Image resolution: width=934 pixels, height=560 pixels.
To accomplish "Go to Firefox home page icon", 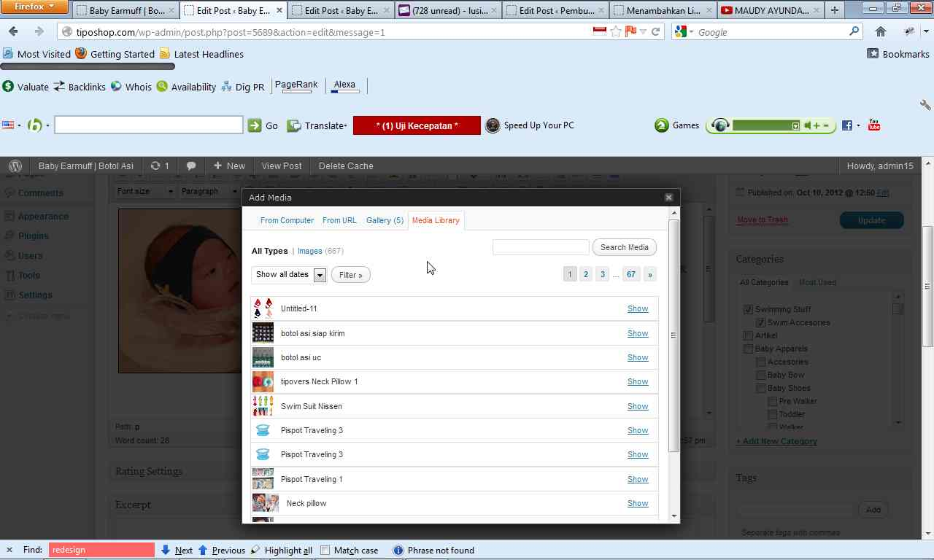I will pos(881,31).
